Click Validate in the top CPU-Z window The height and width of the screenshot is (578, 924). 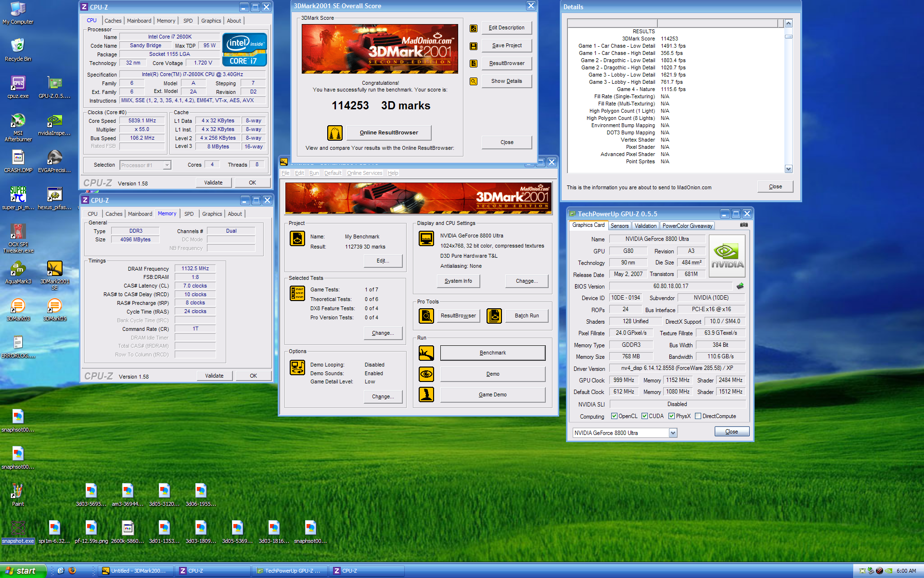(213, 183)
